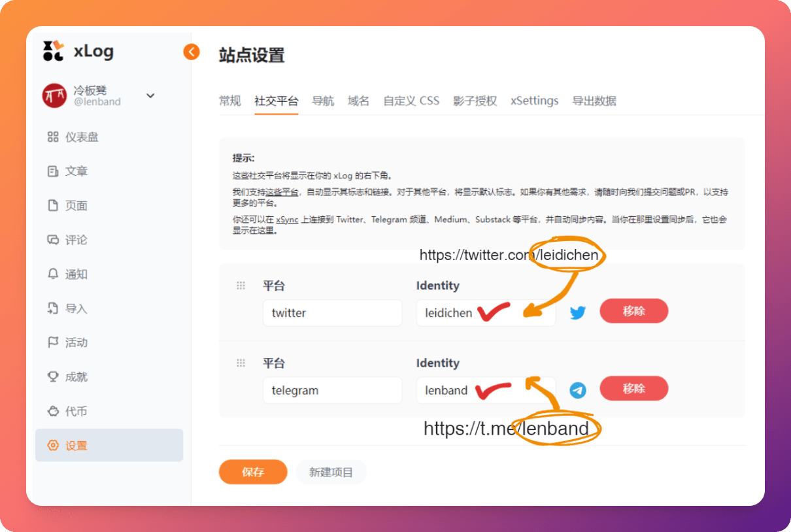Open the 这些平台 supported platforms link

[282, 193]
